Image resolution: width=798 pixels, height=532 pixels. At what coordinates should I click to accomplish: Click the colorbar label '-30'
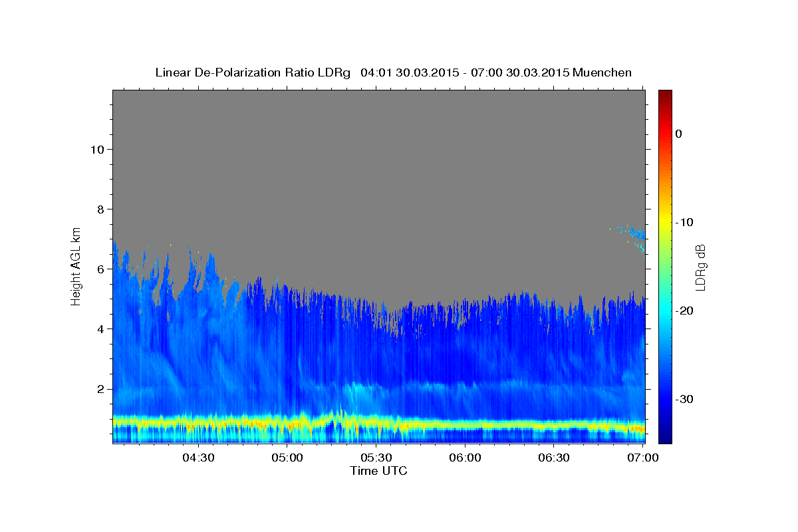686,399
